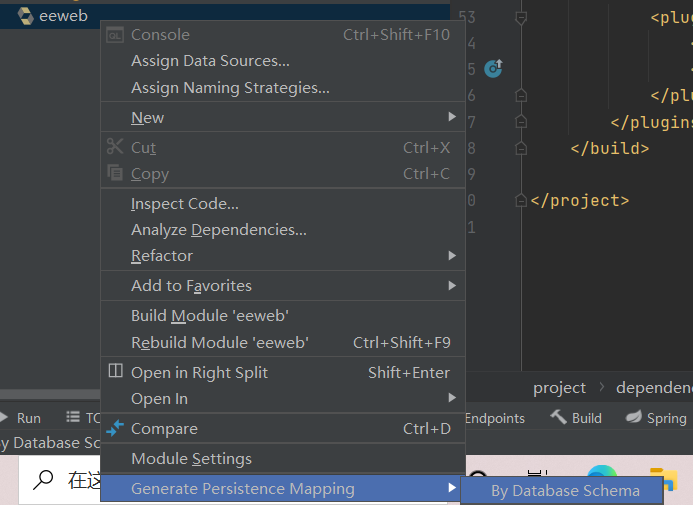Open the Refactor submenu
This screenshot has height=505, width=693.
[x=283, y=256]
